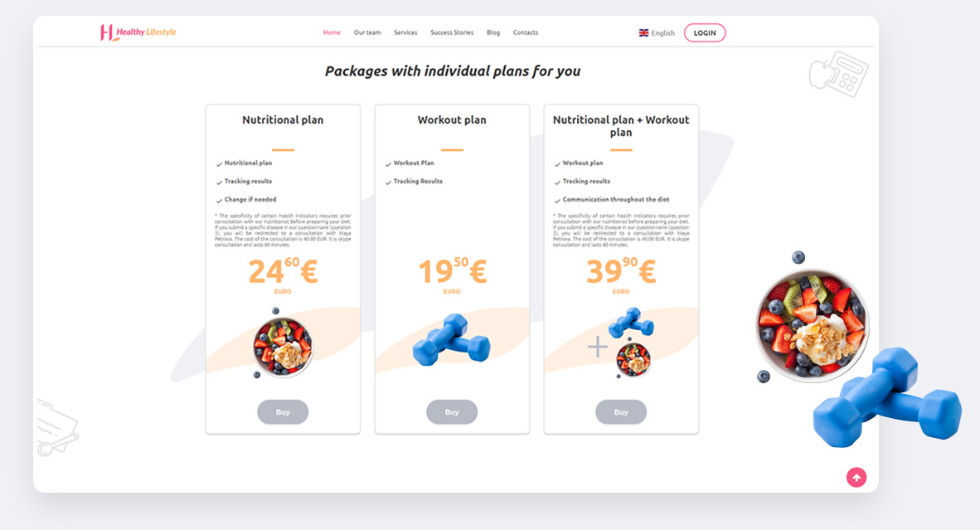The width and height of the screenshot is (980, 530).
Task: Click the checkmark by Communication throughout the diet
Action: [x=557, y=200]
